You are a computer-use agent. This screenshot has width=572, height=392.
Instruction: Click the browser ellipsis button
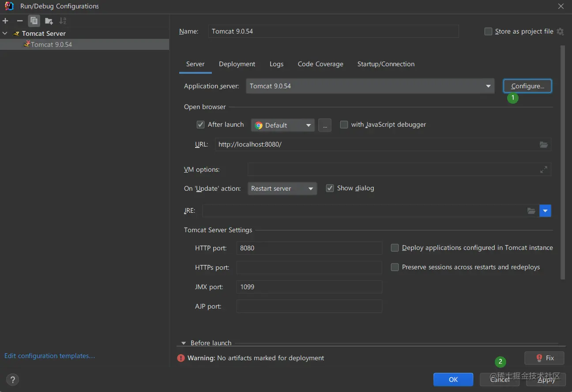(325, 125)
